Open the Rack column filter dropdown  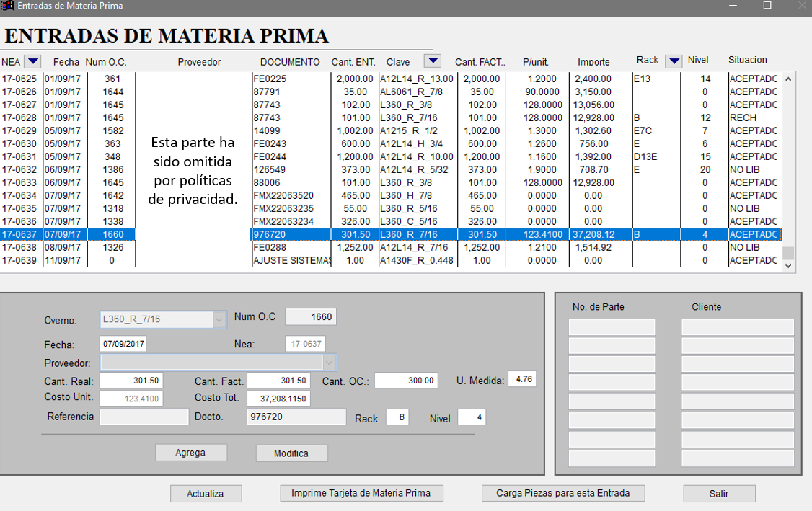click(674, 61)
